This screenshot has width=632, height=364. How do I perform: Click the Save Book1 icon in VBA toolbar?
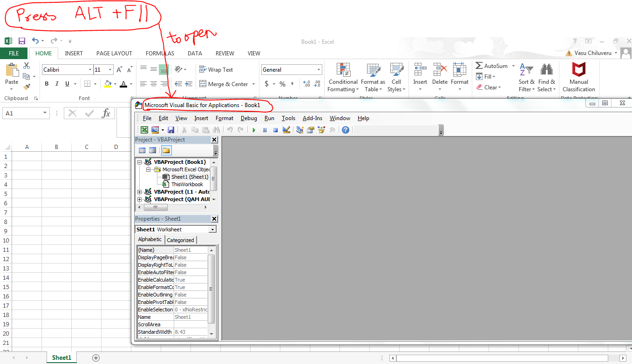(171, 130)
